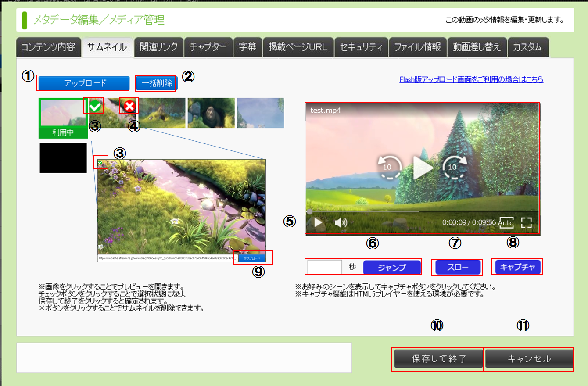Open the コンテンツ内容 tab
588x386 pixels.
49,47
